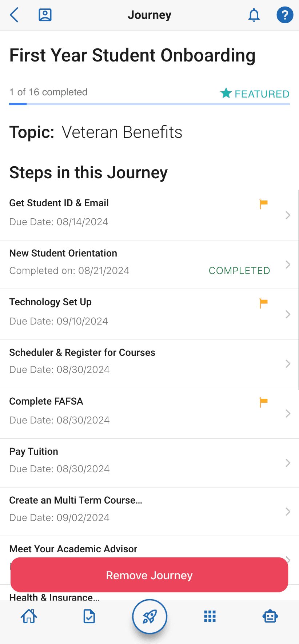The height and width of the screenshot is (644, 299).
Task: Click the Remove Journey button
Action: pos(149,575)
